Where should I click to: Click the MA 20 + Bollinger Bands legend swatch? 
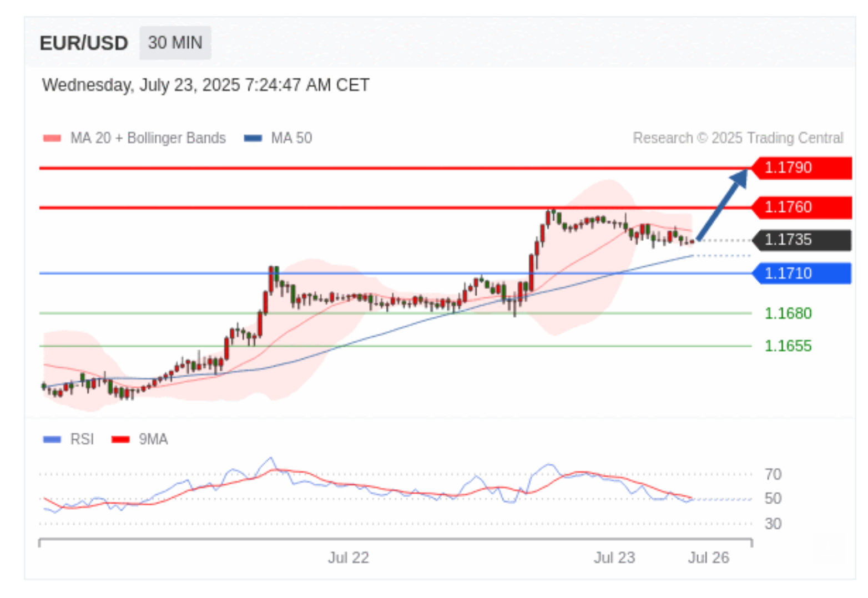pyautogui.click(x=52, y=138)
